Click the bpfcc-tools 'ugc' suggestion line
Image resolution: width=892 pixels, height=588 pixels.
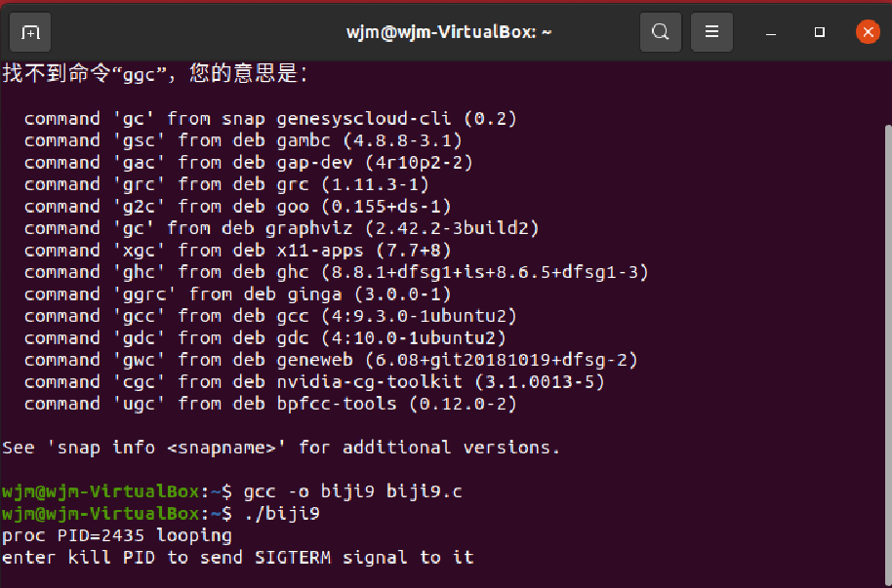tap(270, 404)
